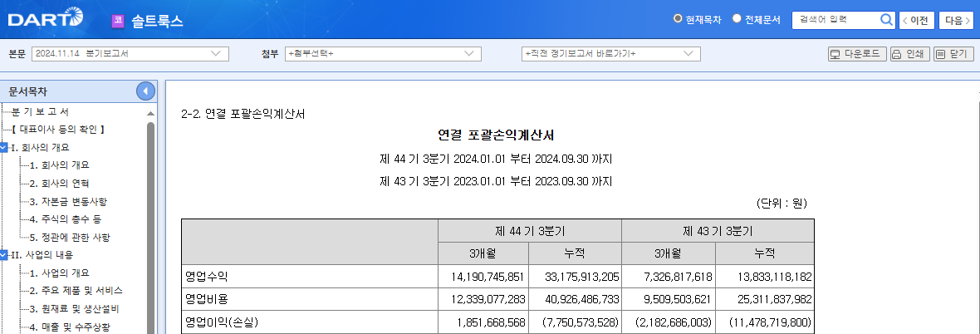Go to next page with 다음

956,20
